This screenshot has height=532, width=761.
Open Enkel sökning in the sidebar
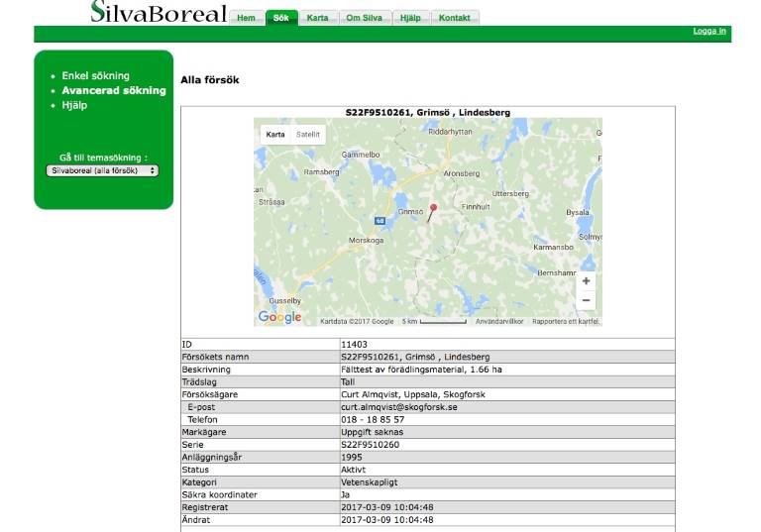[95, 75]
